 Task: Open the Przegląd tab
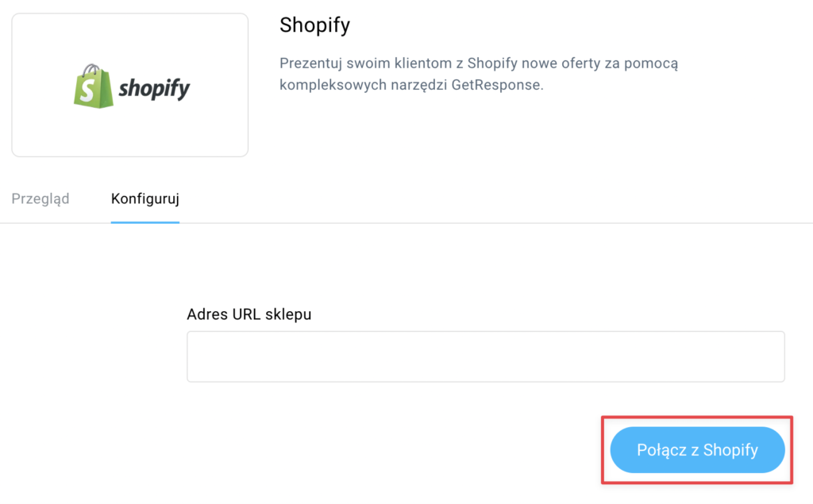(x=40, y=198)
